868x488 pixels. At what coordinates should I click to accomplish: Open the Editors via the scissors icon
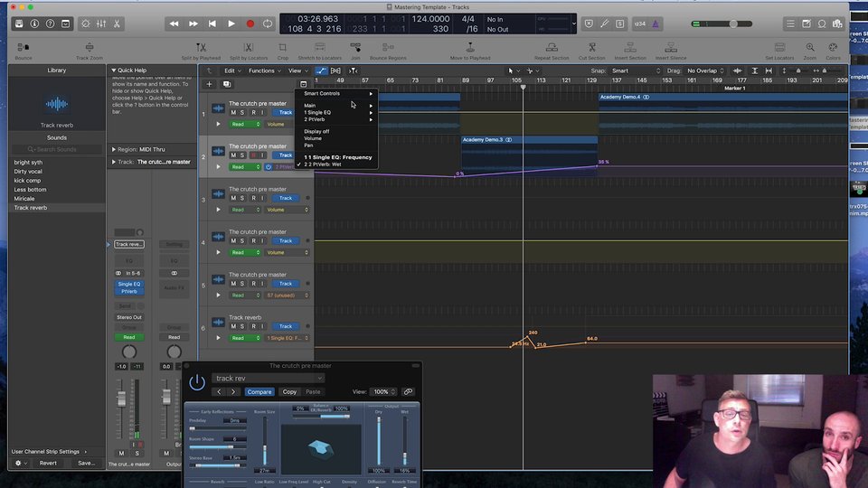pos(117,23)
